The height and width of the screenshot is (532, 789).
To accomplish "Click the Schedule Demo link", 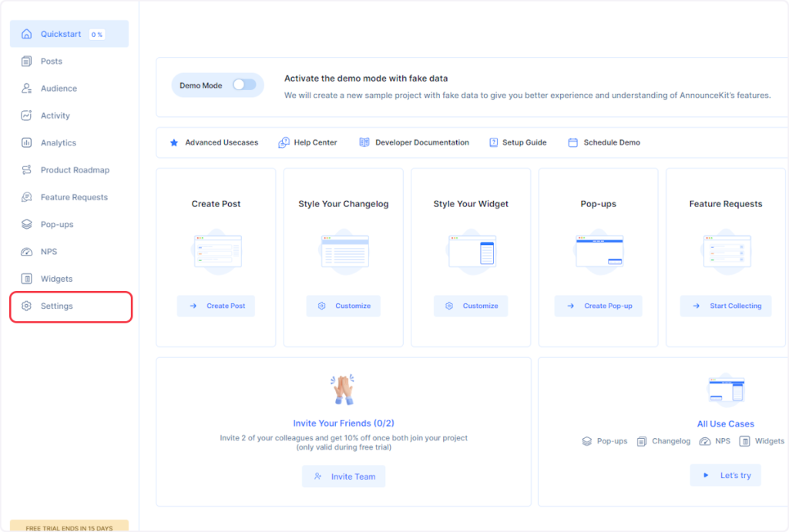I will (x=604, y=142).
